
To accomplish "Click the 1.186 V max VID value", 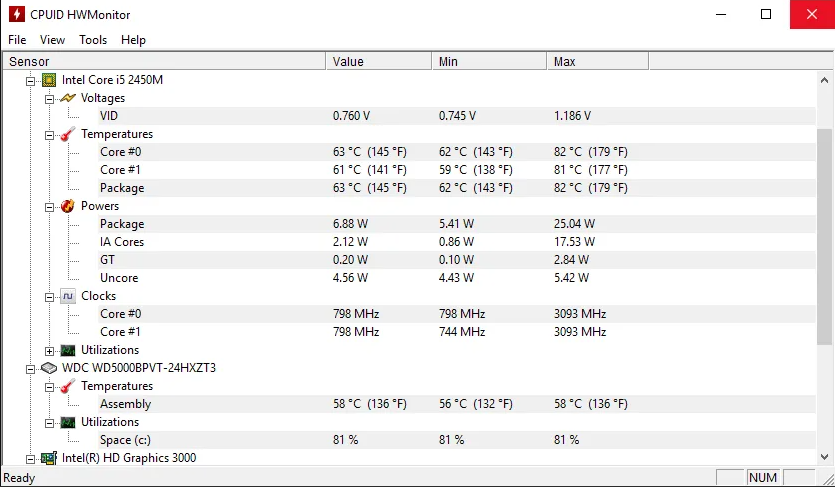I will (572, 116).
